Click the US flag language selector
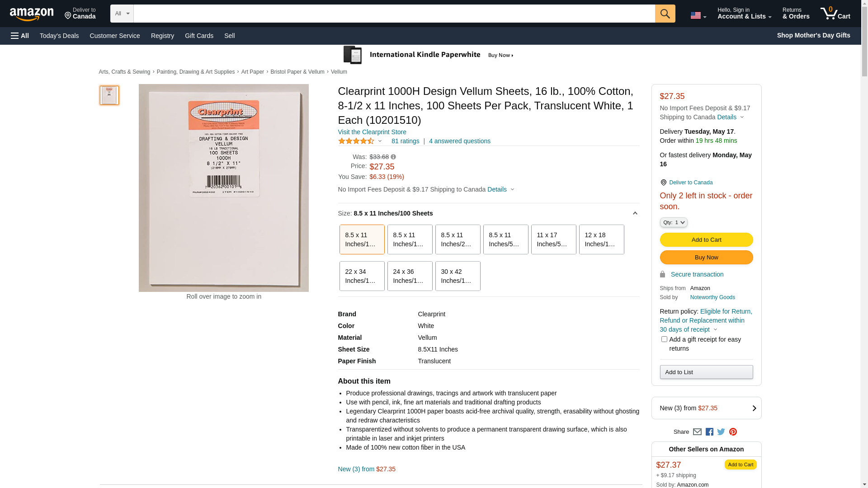 [698, 15]
